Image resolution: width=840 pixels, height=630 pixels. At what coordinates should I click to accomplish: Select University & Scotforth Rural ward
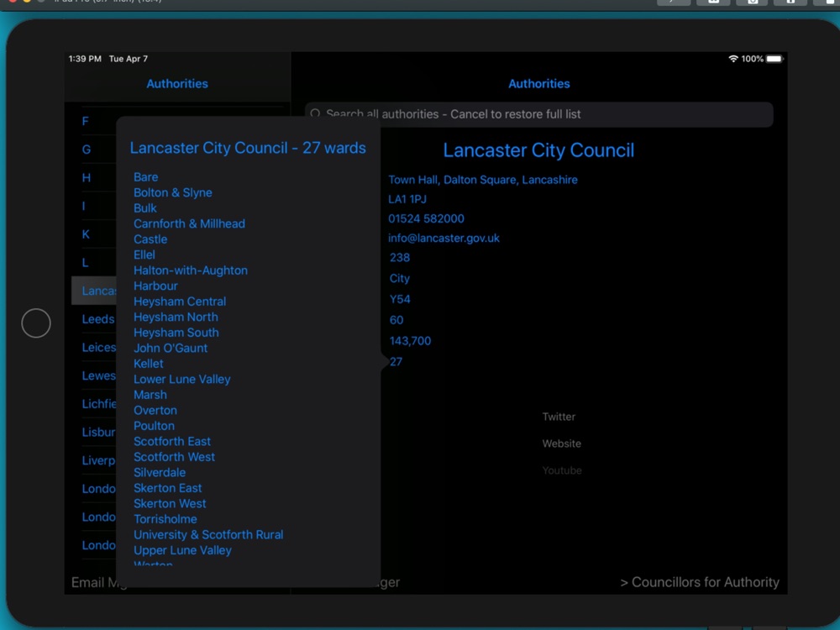point(208,534)
